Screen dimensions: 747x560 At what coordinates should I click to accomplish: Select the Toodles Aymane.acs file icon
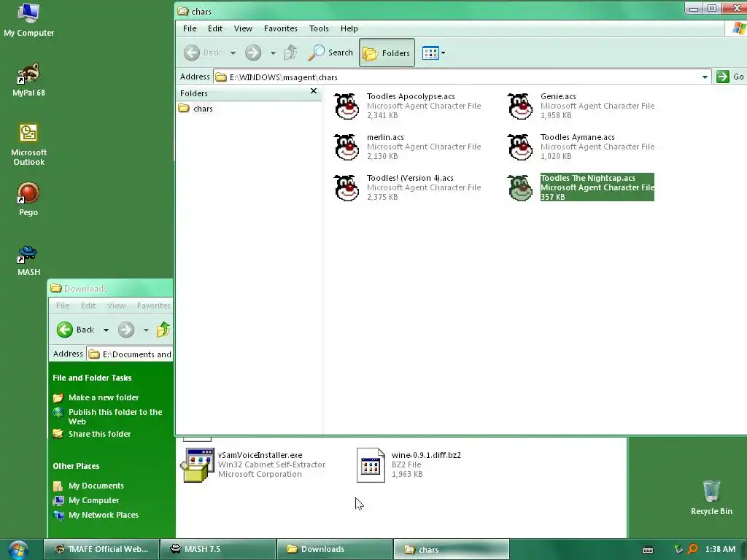[x=519, y=147]
